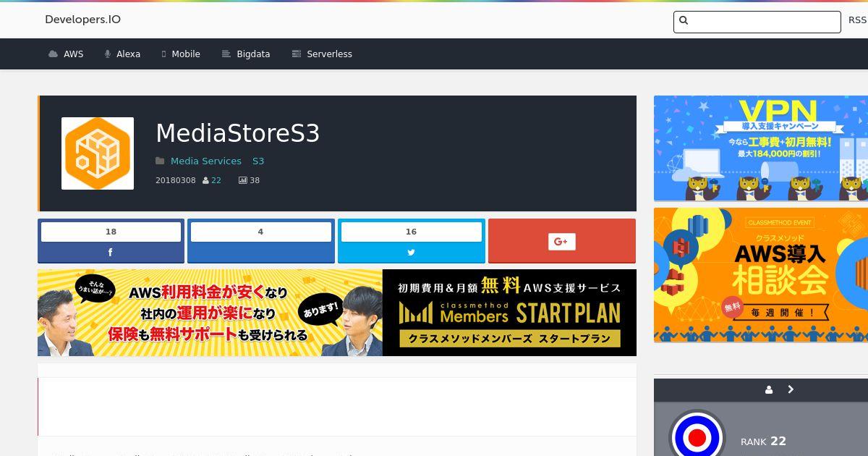Click the microphone icon beside Alexa
868x456 pixels.
(107, 54)
